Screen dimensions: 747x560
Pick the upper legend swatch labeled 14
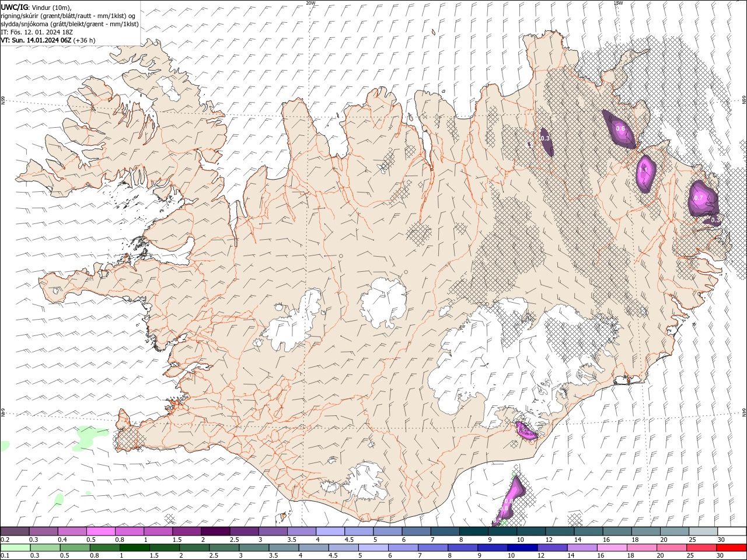(588, 531)
